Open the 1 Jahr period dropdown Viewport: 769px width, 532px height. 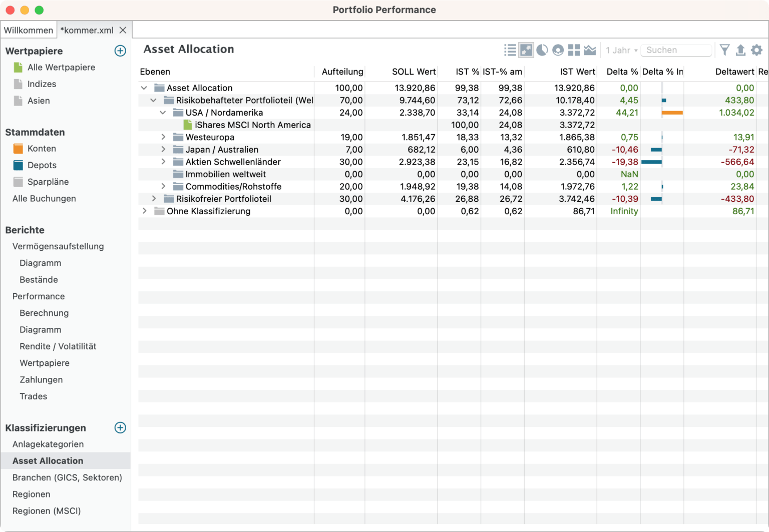point(621,50)
